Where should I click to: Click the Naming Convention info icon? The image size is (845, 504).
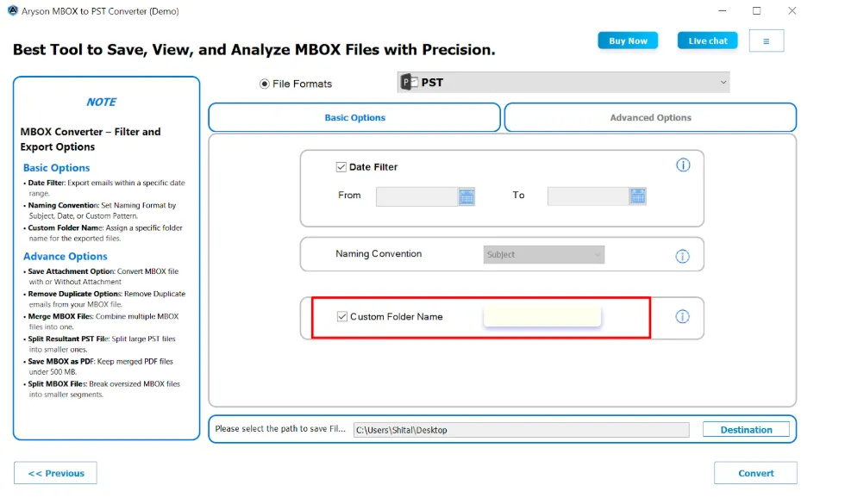pyautogui.click(x=682, y=256)
